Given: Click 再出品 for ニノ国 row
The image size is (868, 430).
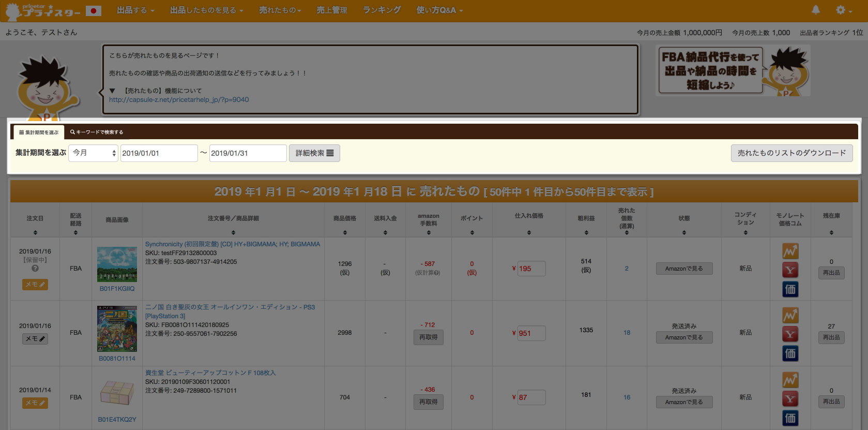Looking at the screenshot, I should [831, 337].
